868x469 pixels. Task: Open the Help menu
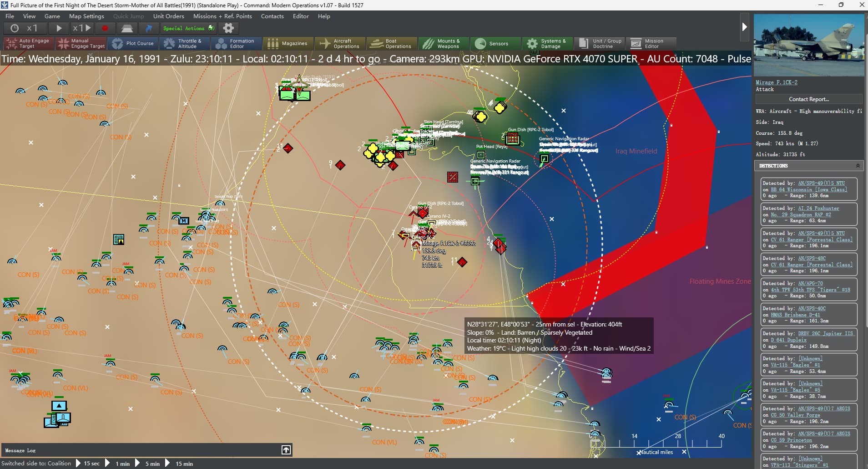pyautogui.click(x=324, y=16)
